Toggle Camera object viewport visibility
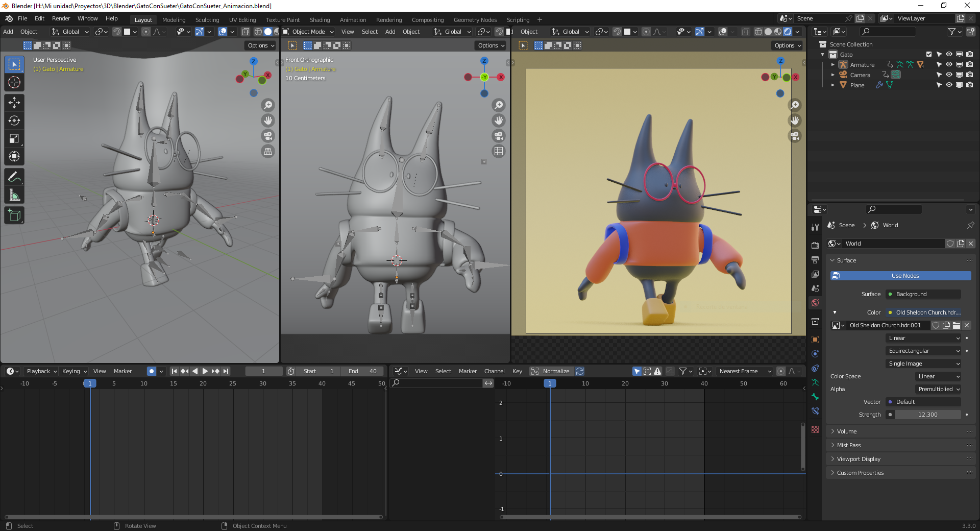Image resolution: width=980 pixels, height=531 pixels. tap(949, 75)
